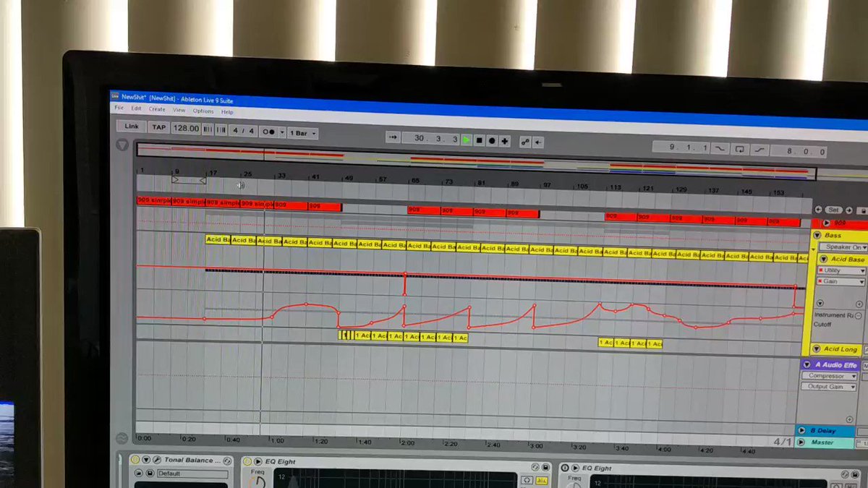The image size is (868, 488).
Task: Toggle Punch-In switch
Action: [x=720, y=148]
